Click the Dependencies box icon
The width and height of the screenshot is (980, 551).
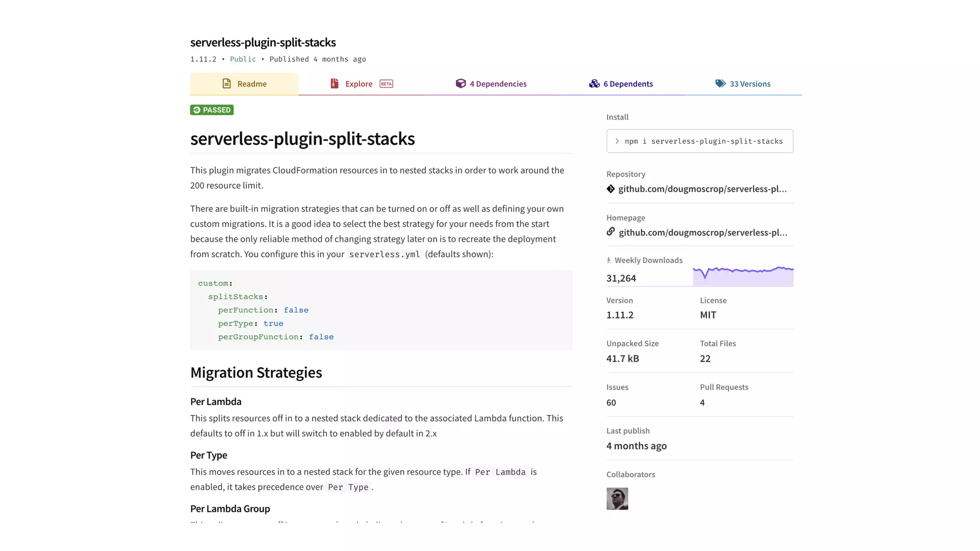(460, 84)
